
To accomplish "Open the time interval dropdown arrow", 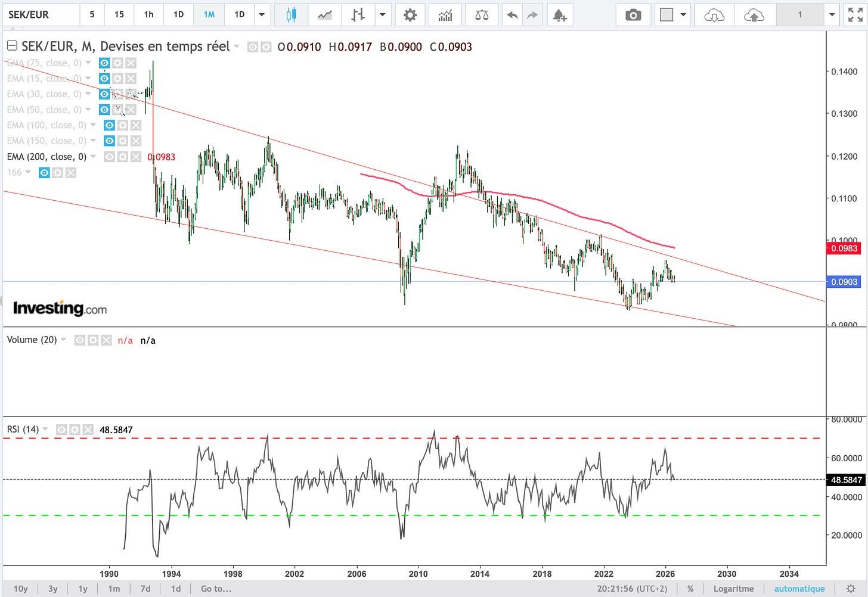I will pos(262,15).
